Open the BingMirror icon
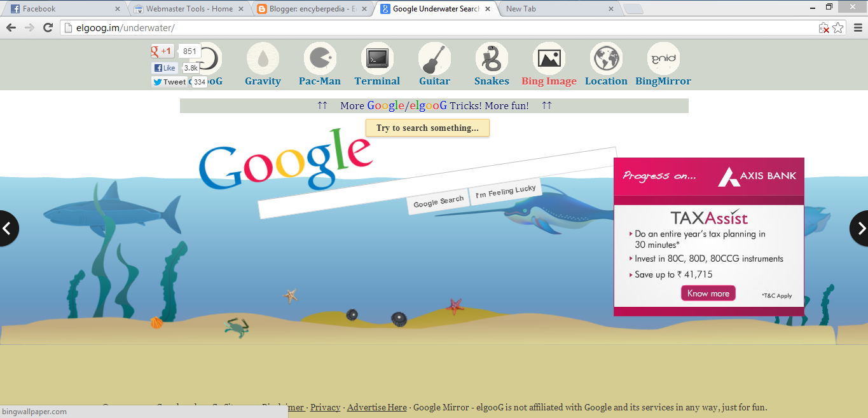This screenshot has width=868, height=418. [x=663, y=58]
